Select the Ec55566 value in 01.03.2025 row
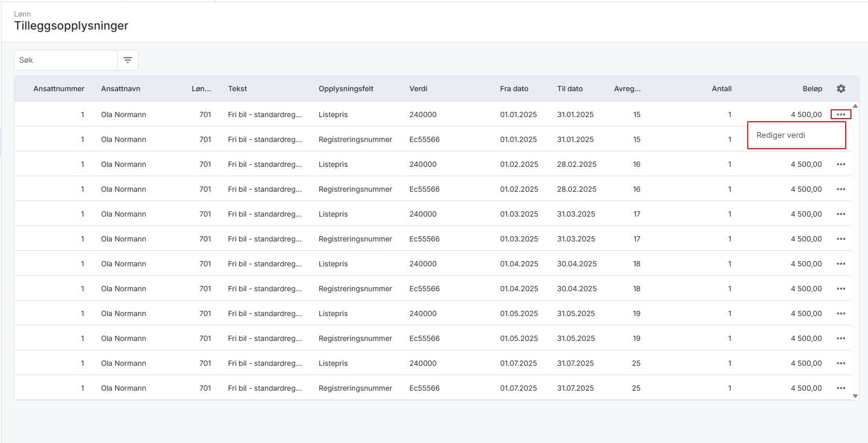Image resolution: width=868 pixels, height=443 pixels. tap(424, 239)
